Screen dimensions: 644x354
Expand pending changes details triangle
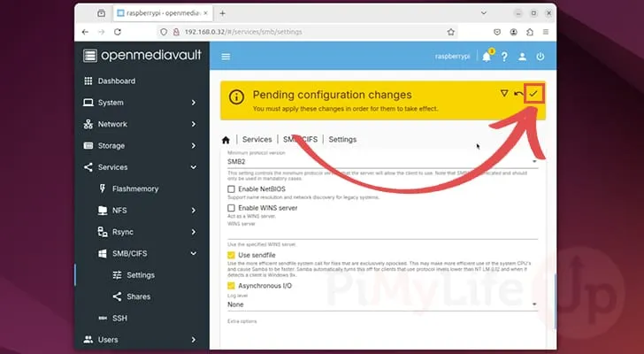[x=504, y=93]
